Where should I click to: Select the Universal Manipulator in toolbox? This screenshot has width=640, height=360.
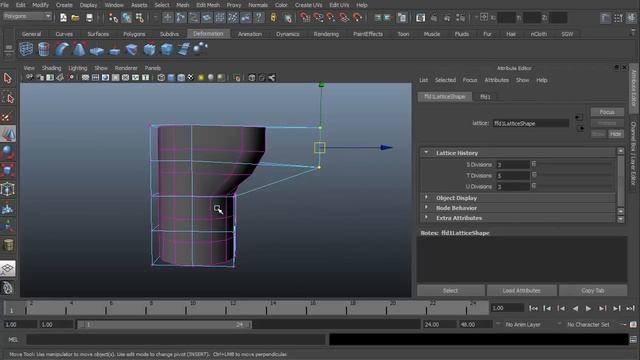8,189
